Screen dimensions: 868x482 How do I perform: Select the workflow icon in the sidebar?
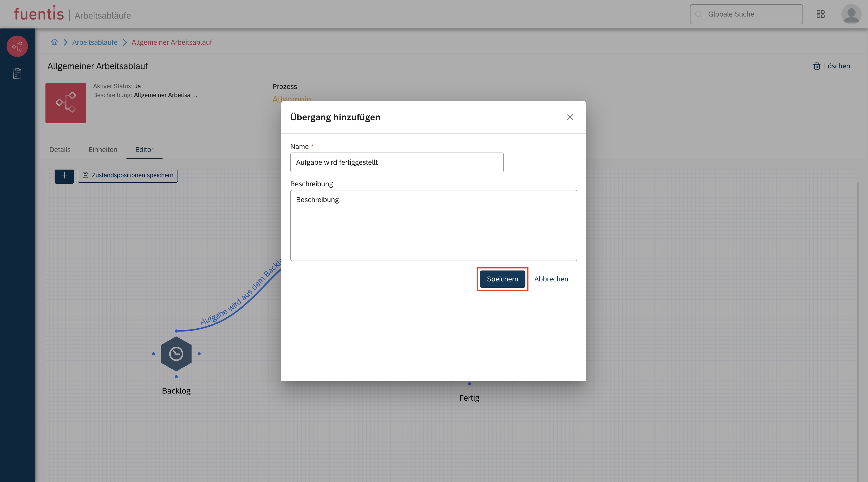pos(17,46)
